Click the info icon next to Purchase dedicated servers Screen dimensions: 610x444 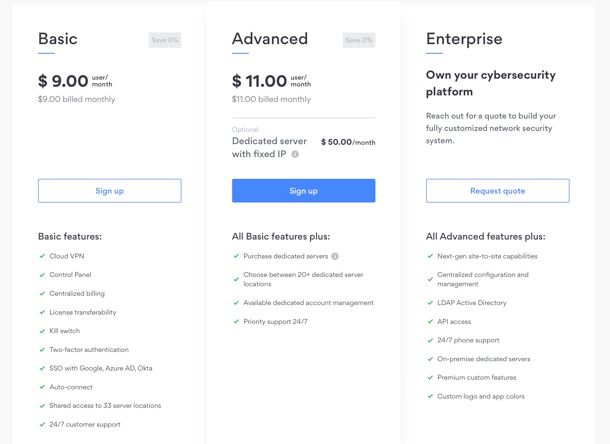click(x=335, y=256)
